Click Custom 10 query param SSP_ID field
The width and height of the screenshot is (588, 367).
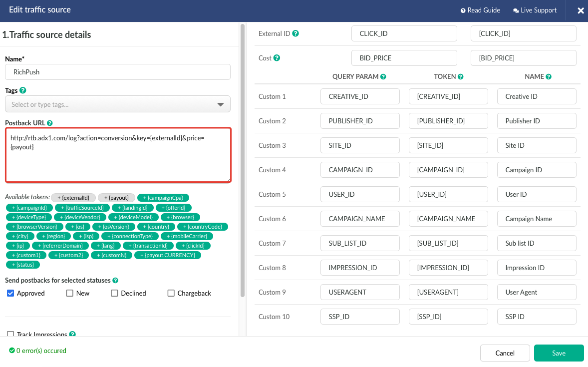pos(360,317)
